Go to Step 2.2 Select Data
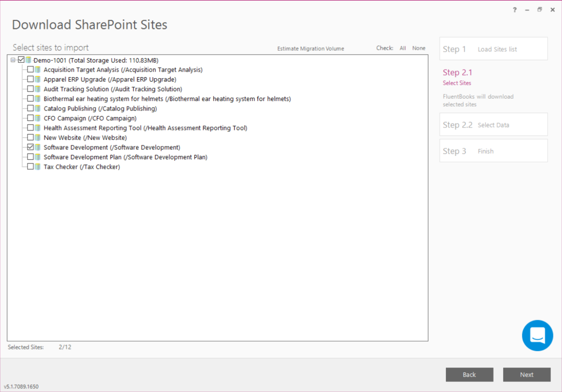Viewport: 562px width, 392px height. pos(493,124)
